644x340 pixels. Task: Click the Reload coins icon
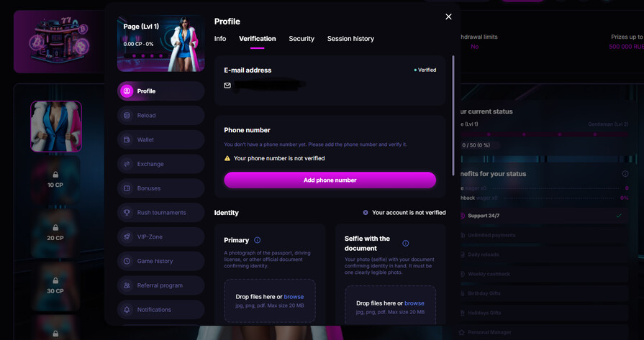[x=127, y=116]
